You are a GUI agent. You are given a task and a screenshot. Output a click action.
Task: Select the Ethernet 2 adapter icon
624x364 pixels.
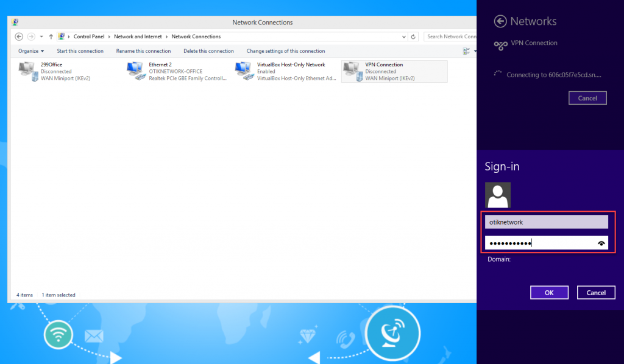(136, 71)
